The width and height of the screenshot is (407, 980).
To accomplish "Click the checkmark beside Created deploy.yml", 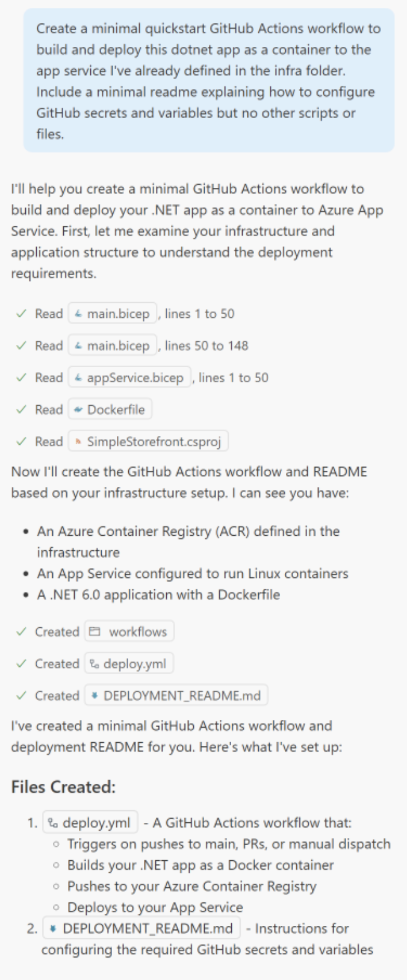I will point(20,663).
